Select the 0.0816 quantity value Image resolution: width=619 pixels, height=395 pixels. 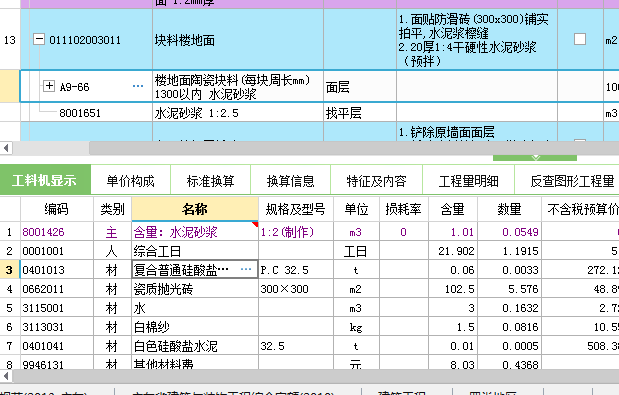pos(509,326)
